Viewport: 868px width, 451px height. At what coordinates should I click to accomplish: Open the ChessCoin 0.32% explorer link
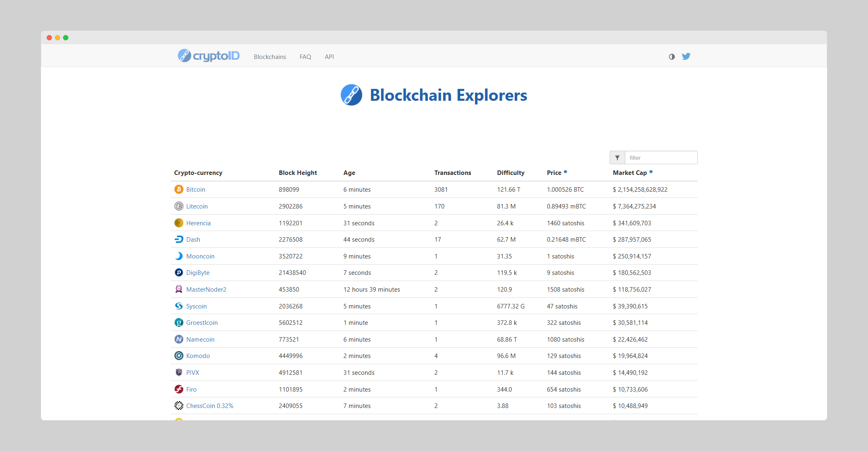click(210, 406)
